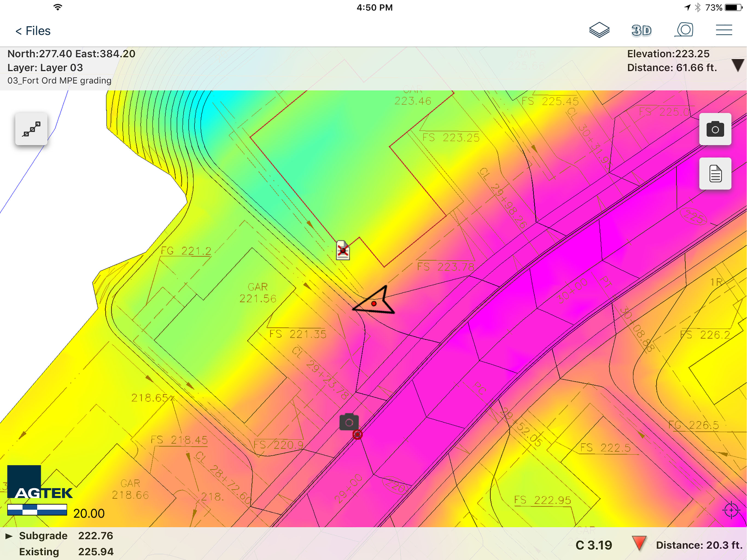Tap the '223.46' map label
Screen dimensions: 747x560
pos(413,101)
